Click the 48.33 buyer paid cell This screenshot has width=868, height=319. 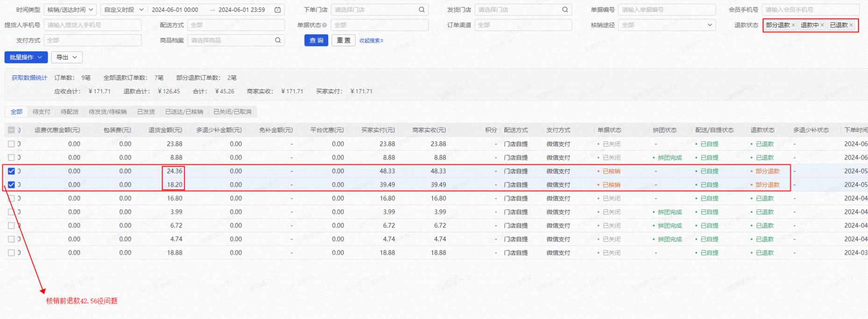click(387, 171)
